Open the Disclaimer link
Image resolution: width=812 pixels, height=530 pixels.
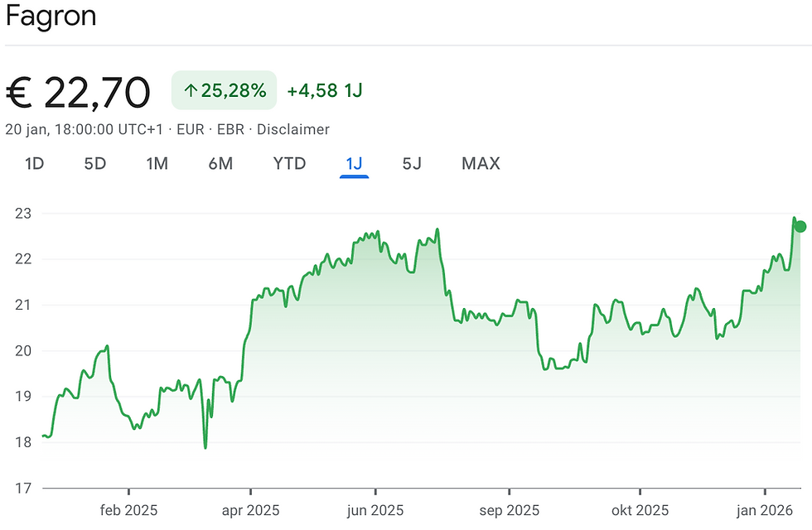click(293, 129)
